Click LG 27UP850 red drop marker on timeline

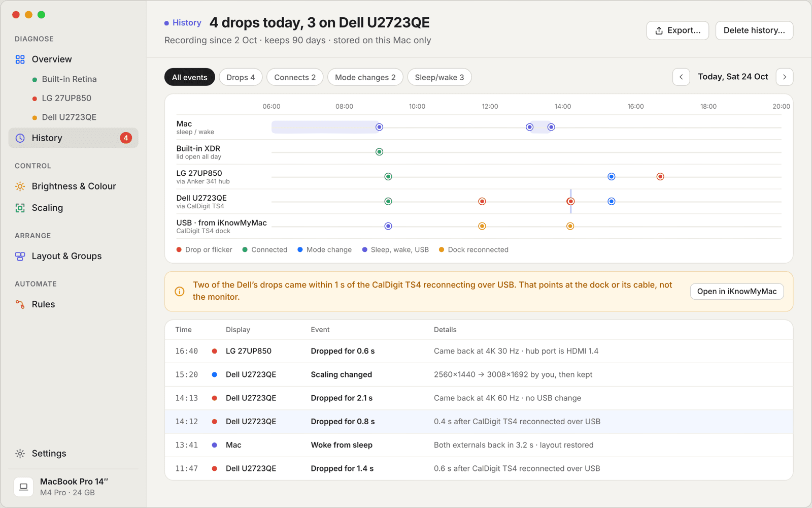[x=660, y=177]
